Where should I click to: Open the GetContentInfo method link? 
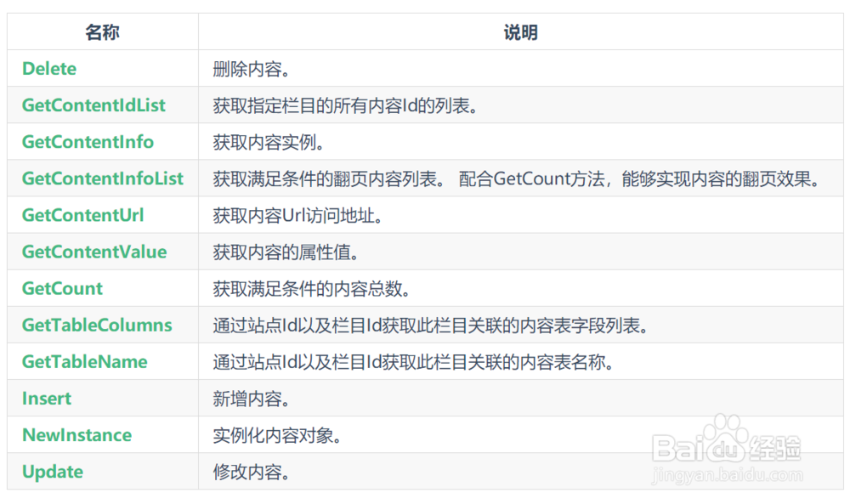point(88,142)
